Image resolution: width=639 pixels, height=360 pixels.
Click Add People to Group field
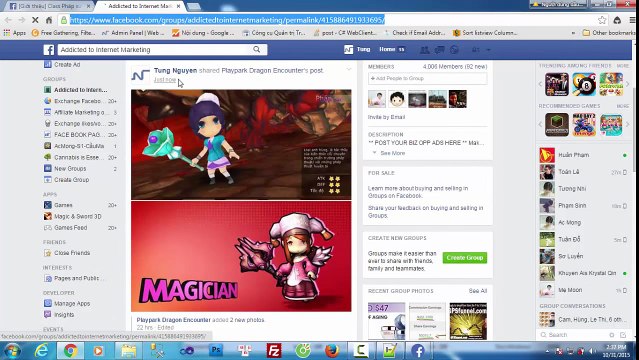427,78
